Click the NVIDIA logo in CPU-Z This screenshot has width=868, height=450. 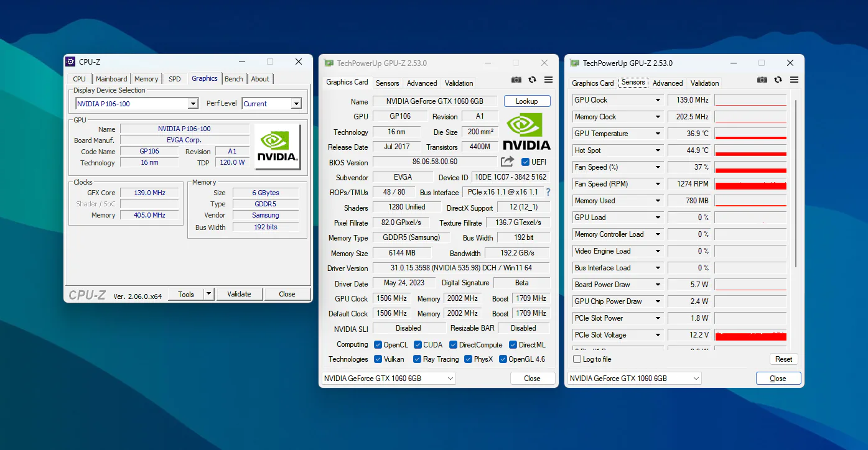278,147
